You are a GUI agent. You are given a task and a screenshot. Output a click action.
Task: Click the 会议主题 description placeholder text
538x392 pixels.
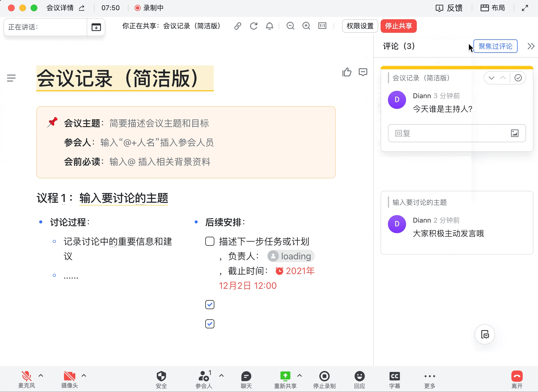(x=159, y=123)
